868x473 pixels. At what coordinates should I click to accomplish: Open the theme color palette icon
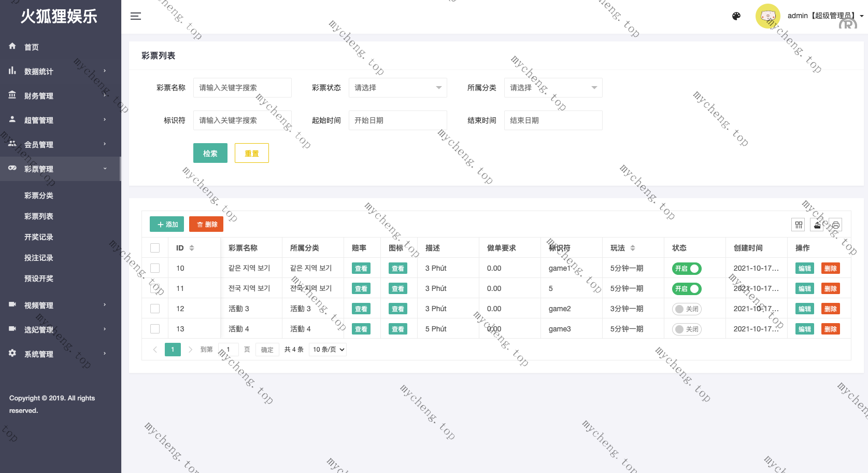click(x=736, y=16)
